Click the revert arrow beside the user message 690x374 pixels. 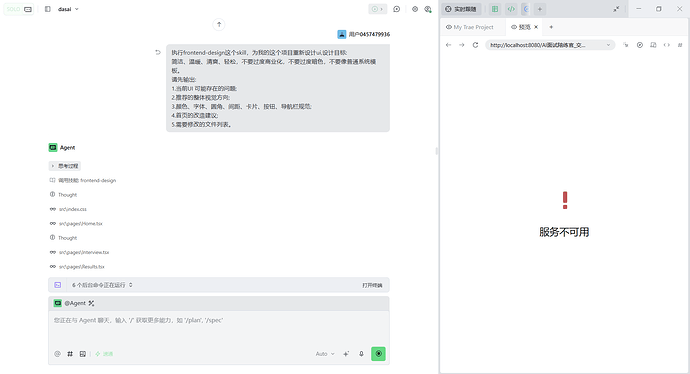158,52
